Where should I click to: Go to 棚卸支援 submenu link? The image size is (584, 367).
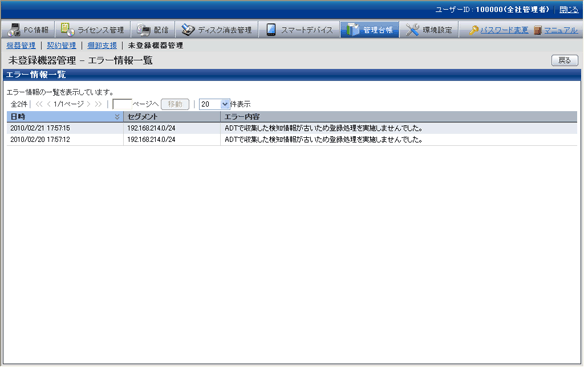click(x=102, y=45)
